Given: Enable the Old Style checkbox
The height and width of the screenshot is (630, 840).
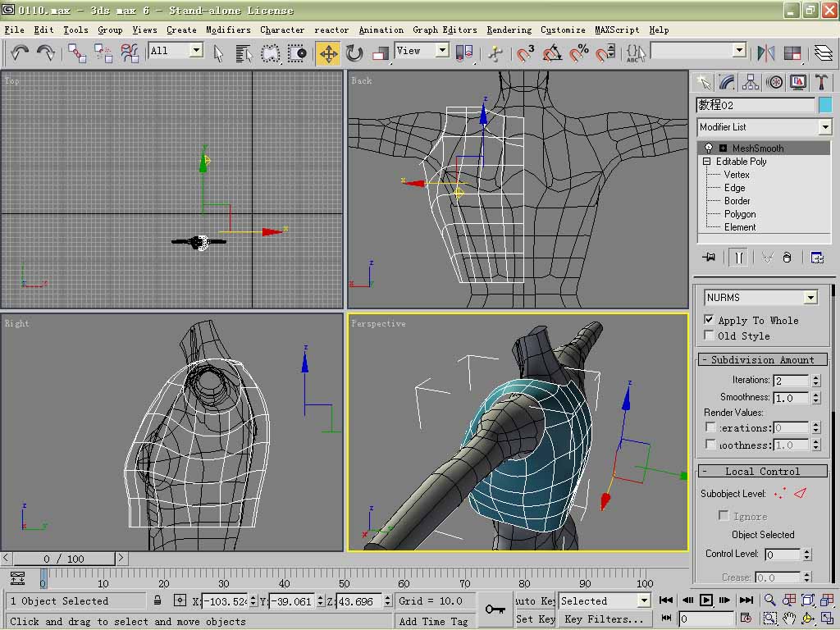Looking at the screenshot, I should (709, 336).
